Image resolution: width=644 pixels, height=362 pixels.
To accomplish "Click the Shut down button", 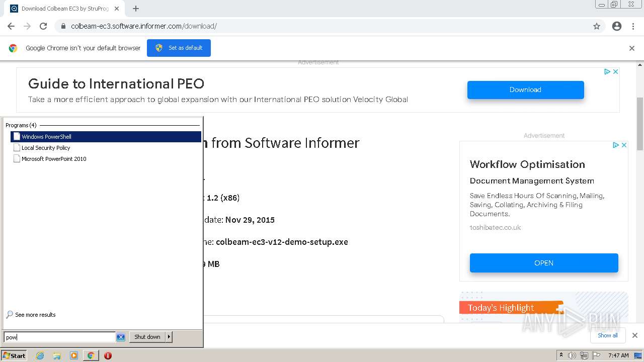I will coord(147,337).
